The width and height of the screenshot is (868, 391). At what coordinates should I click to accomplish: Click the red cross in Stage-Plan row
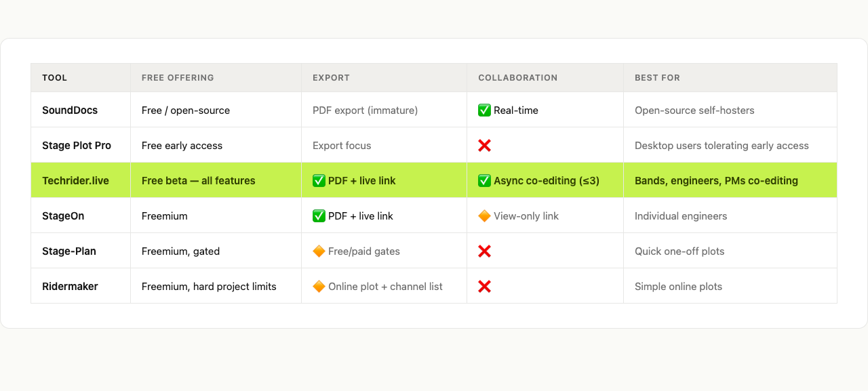point(484,251)
